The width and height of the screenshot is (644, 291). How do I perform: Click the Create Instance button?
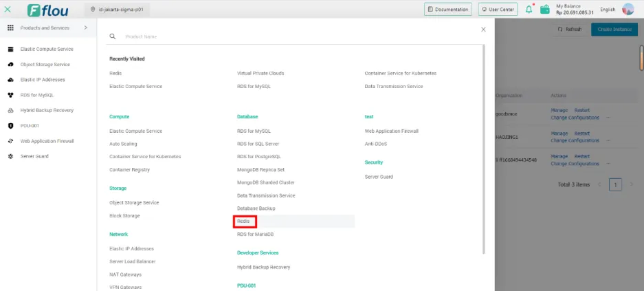(x=614, y=29)
